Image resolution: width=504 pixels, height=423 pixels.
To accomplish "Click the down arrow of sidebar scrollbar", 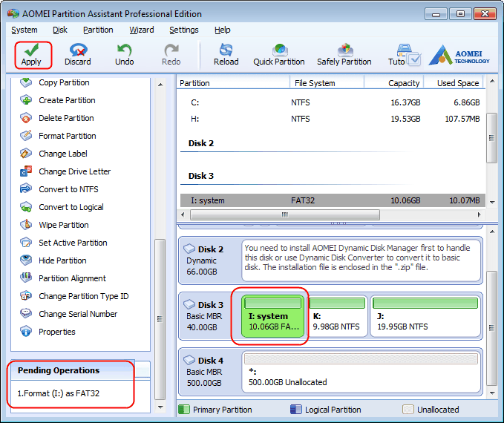I will click(160, 407).
